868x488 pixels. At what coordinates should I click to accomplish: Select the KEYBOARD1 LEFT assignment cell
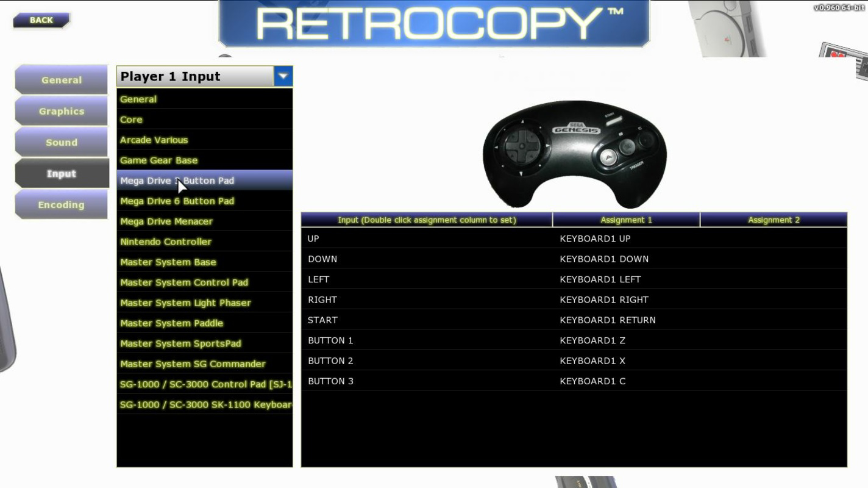pos(626,279)
